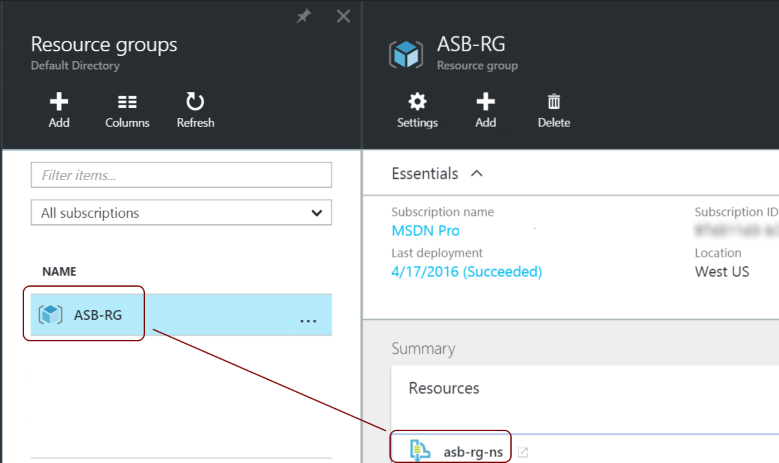The width and height of the screenshot is (779, 463).
Task: Click the ASB-RG resource group cube icon in header
Action: [406, 54]
